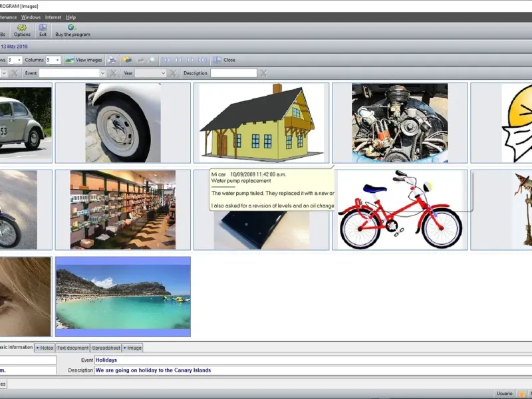Viewport: 532px width, 399px height.
Task: Select the yellow house drawing thumbnail
Action: [261, 123]
